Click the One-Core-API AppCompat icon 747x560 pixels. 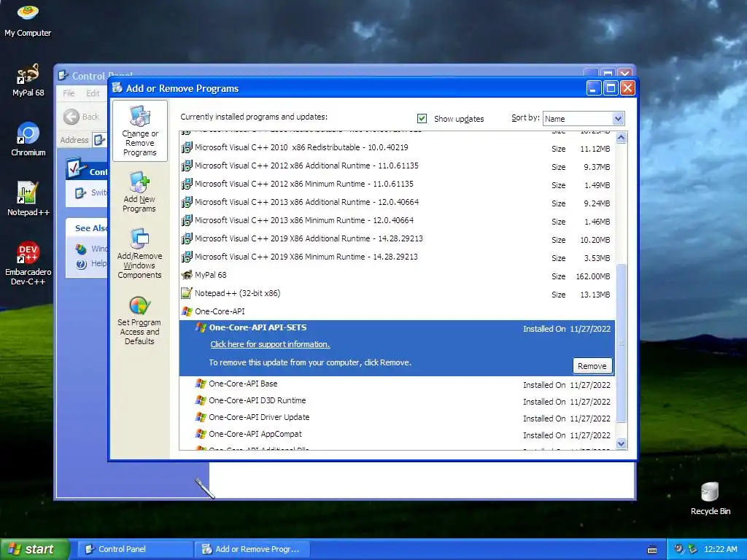click(x=201, y=434)
